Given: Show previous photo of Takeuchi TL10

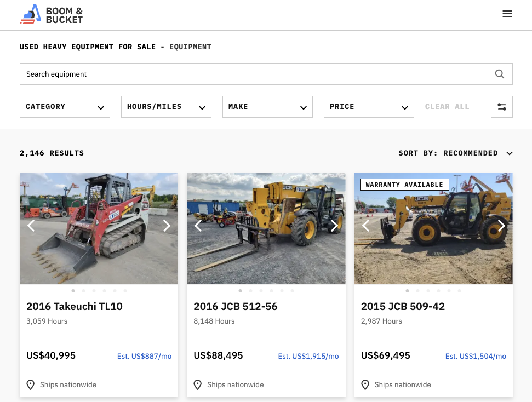Looking at the screenshot, I should (x=31, y=226).
